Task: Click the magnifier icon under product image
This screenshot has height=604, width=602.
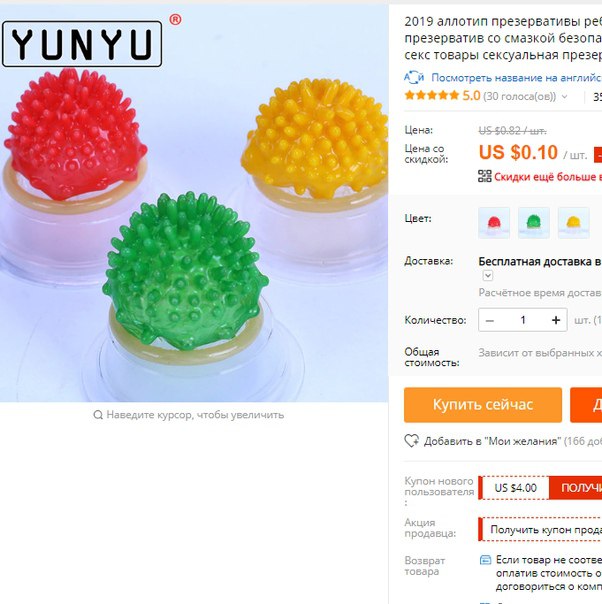Action: pyautogui.click(x=98, y=415)
